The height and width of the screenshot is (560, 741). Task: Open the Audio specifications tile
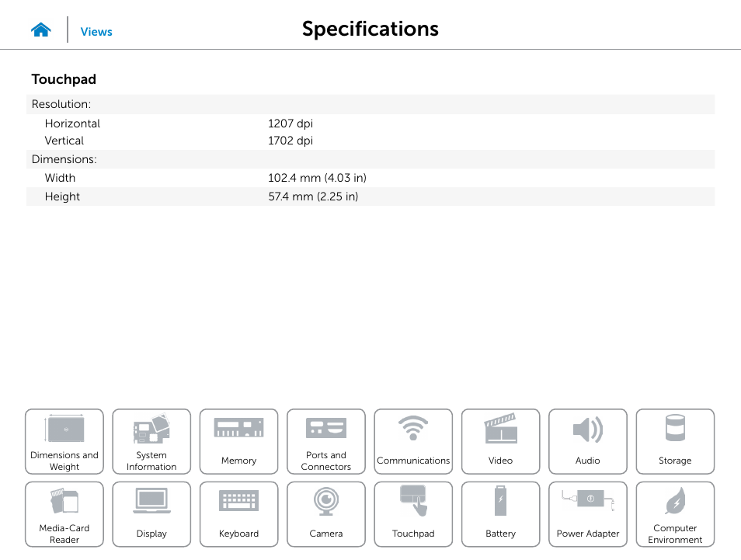tap(588, 441)
